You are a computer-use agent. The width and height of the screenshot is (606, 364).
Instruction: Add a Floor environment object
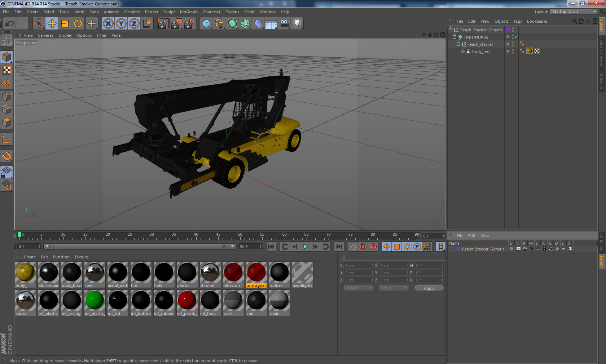point(271,24)
